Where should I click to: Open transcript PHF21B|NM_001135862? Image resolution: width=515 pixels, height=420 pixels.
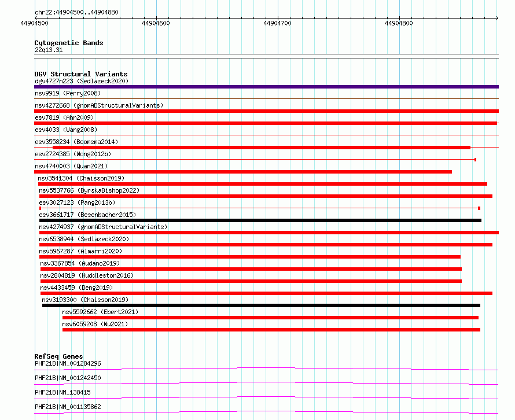click(68, 407)
